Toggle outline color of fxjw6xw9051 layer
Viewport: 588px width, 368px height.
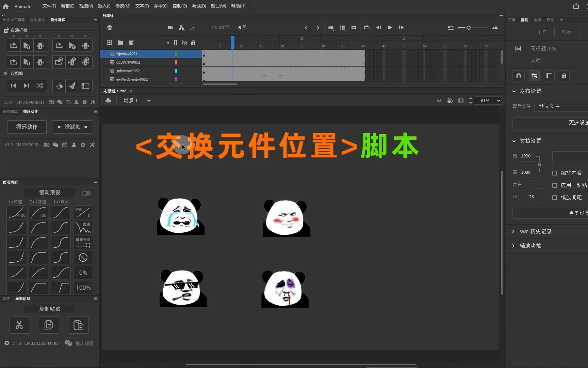pyautogui.click(x=176, y=54)
